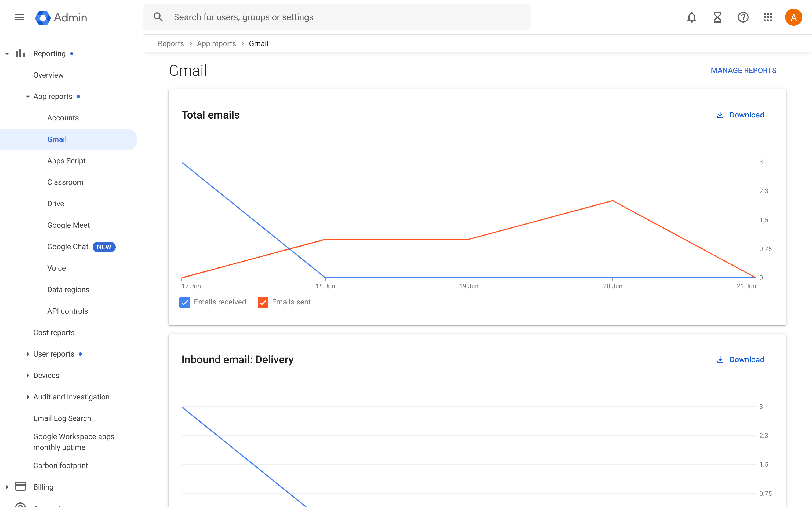812x507 pixels.
Task: Open the account avatar menu
Action: [x=793, y=17]
